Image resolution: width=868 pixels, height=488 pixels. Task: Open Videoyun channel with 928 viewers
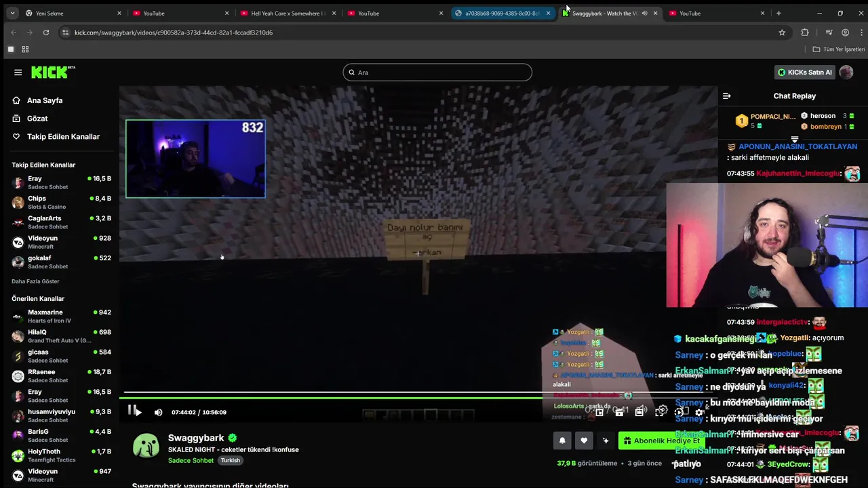pyautogui.click(x=61, y=242)
